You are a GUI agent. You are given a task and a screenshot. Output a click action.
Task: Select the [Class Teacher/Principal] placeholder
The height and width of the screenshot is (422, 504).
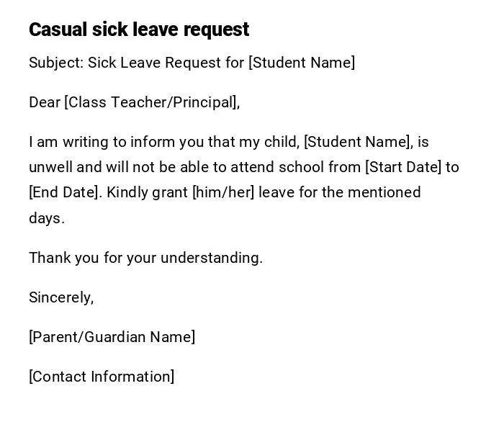coord(150,102)
